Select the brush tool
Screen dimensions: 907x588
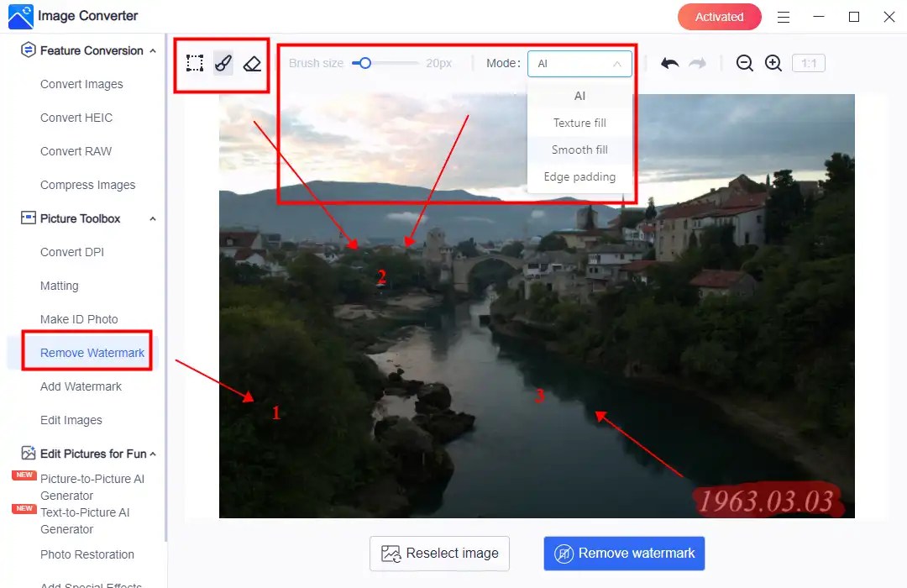tap(223, 63)
